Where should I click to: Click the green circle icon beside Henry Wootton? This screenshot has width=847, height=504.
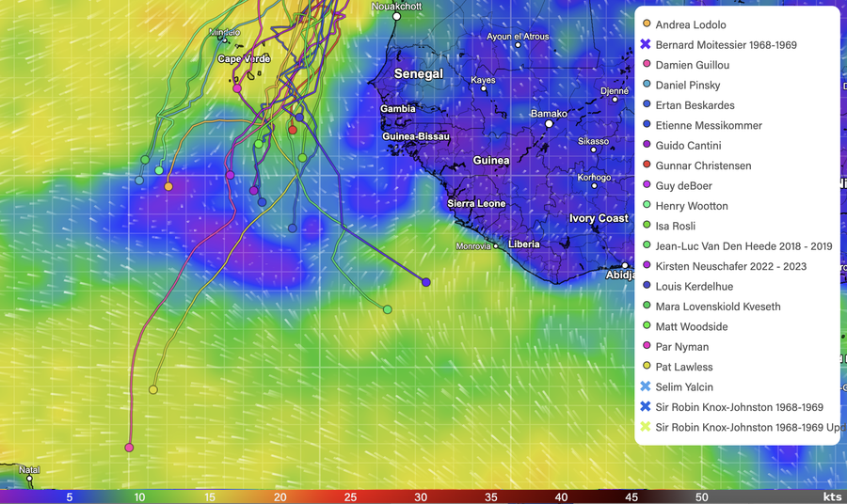[647, 205]
